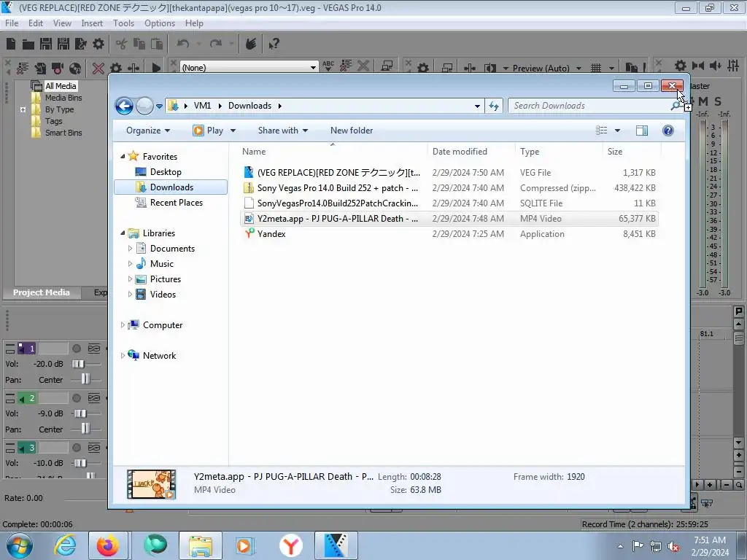Click the Capture Video camera icon
747x560 pixels.
coord(58,68)
